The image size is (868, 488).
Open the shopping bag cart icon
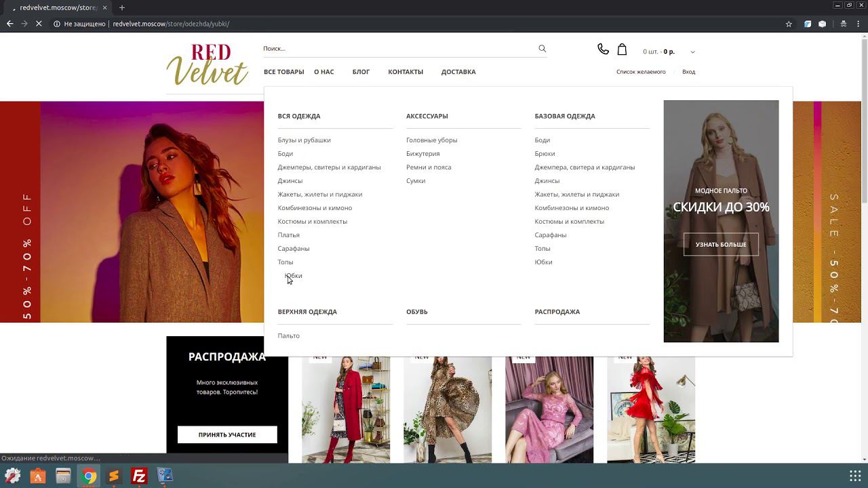coord(622,49)
